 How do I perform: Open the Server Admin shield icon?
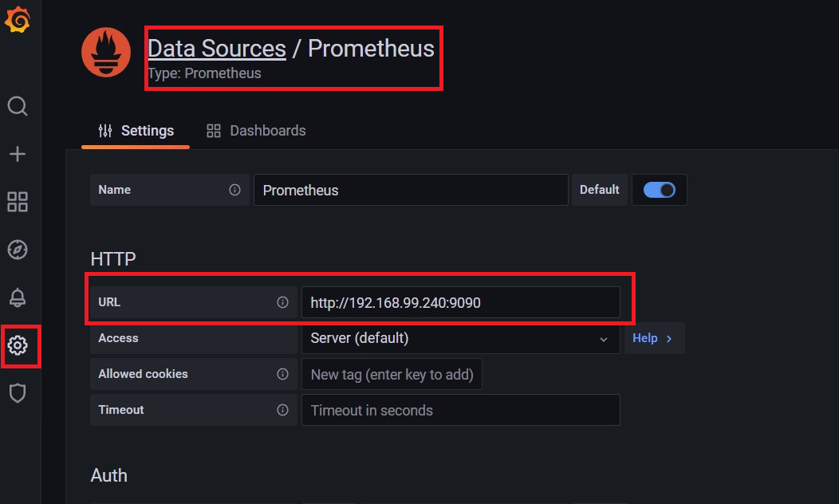coord(18,393)
